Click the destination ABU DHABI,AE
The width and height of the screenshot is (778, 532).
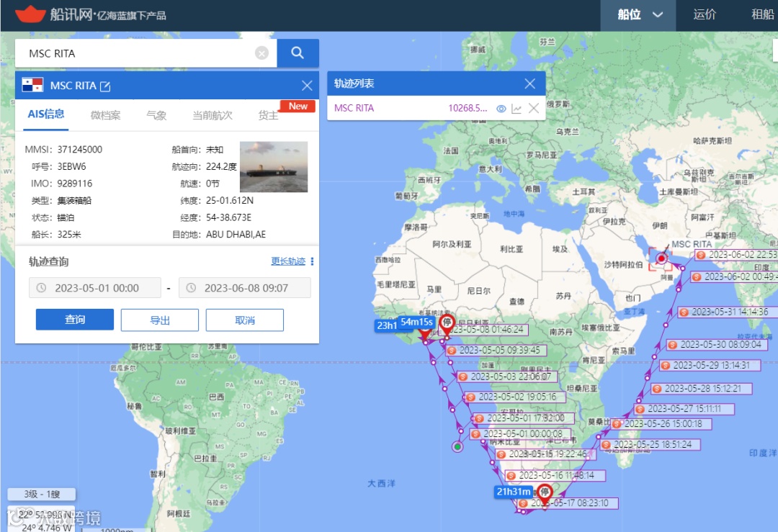click(236, 235)
